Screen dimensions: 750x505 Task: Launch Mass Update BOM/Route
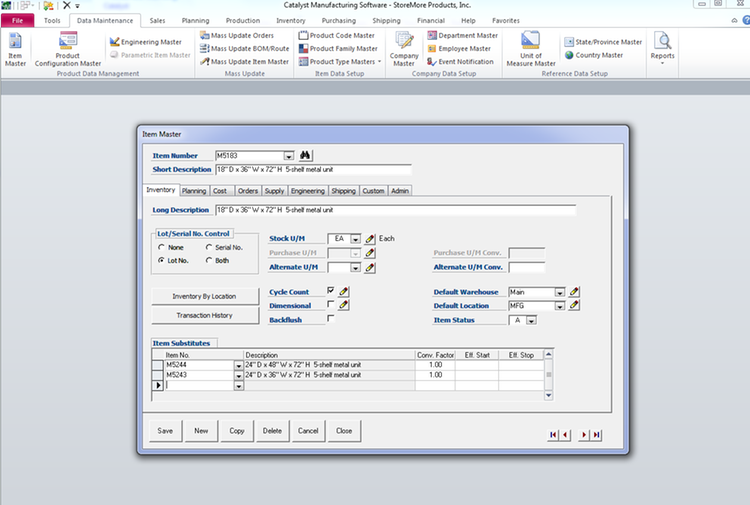[244, 48]
